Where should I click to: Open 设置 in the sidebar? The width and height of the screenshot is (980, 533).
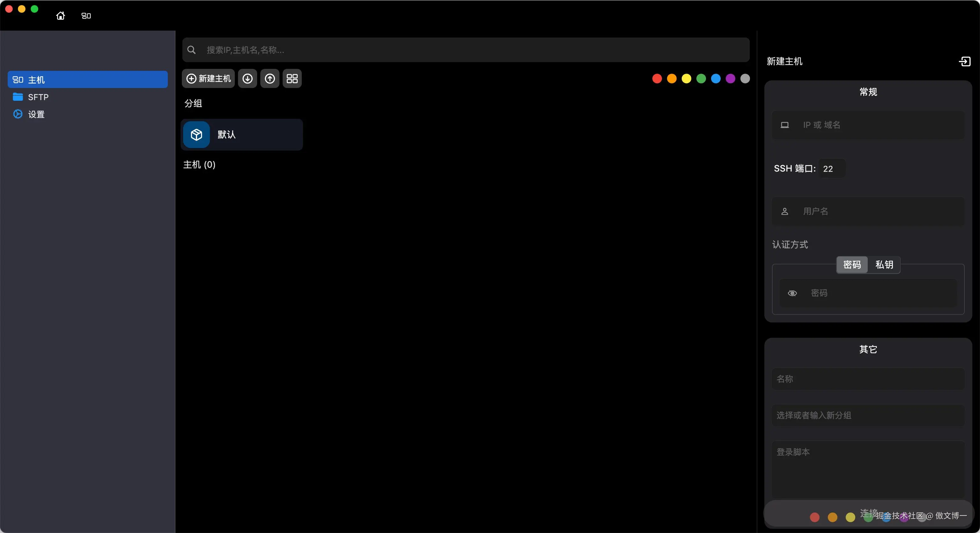pos(36,114)
